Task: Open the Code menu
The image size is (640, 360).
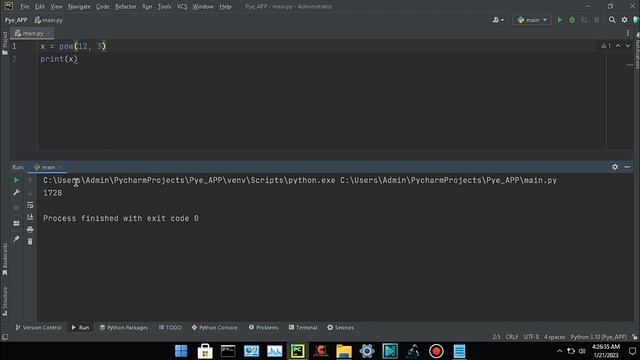Action: click(x=102, y=7)
